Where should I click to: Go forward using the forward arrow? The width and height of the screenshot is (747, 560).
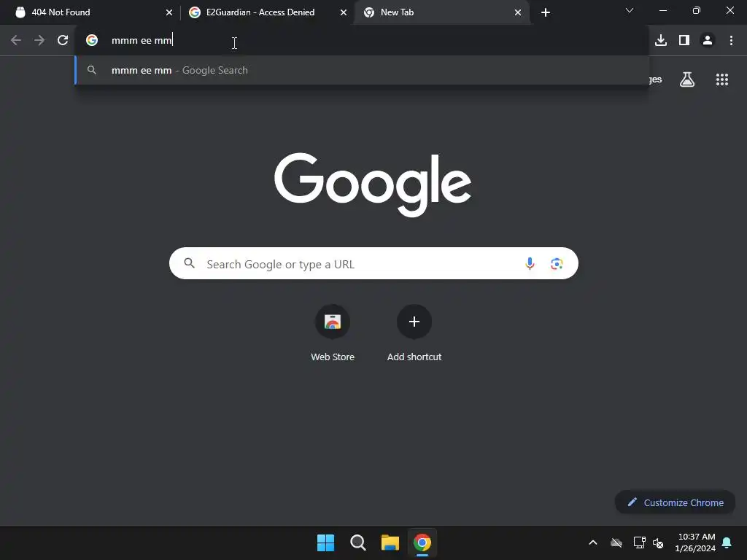39,41
